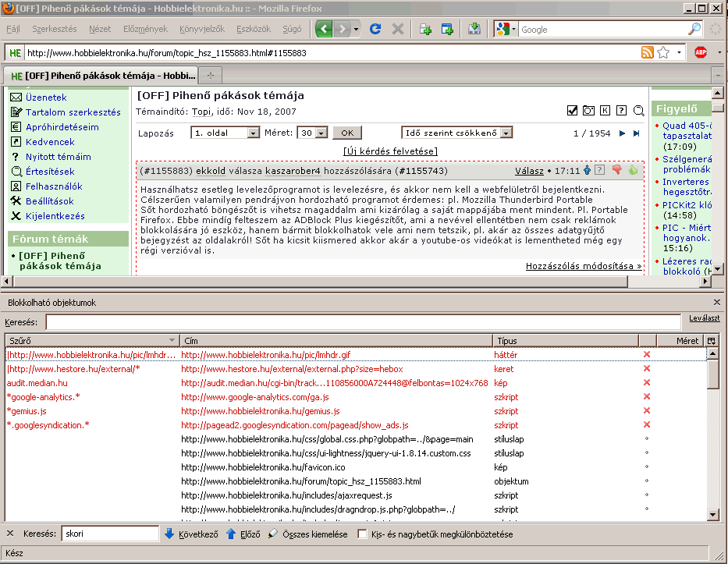Click the next page arrow beside 1 / 1954

pos(622,133)
